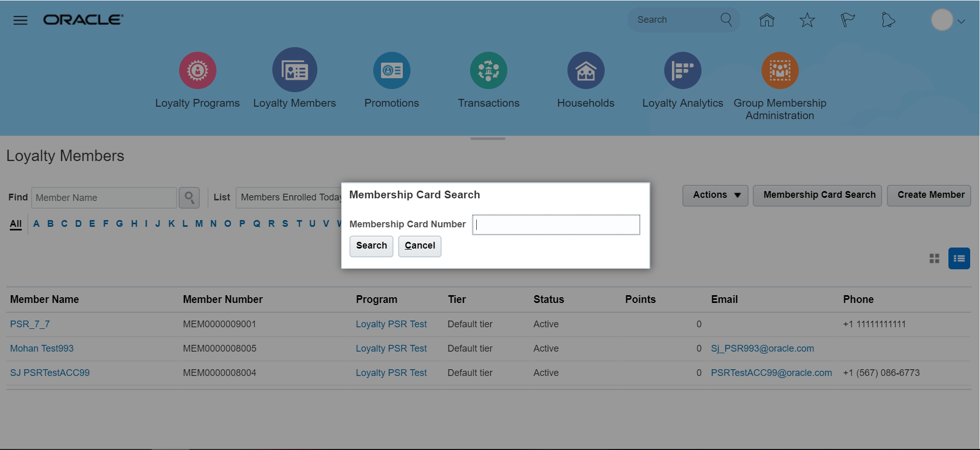980x450 pixels.
Task: Open the notifications bell icon
Action: [888, 20]
